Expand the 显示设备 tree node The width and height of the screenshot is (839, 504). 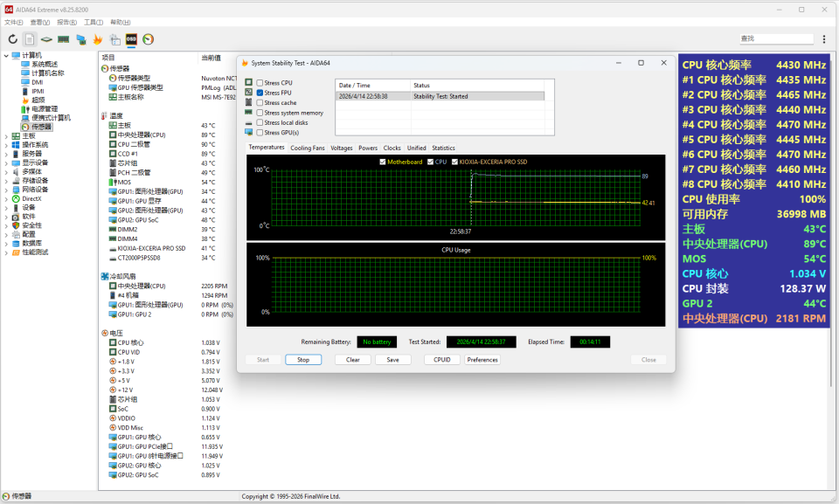point(6,162)
